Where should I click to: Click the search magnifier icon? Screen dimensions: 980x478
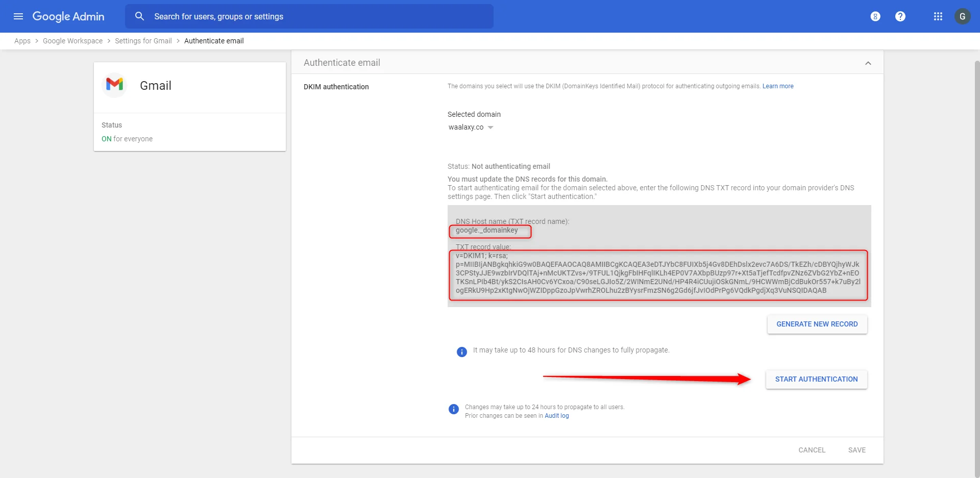click(x=139, y=16)
